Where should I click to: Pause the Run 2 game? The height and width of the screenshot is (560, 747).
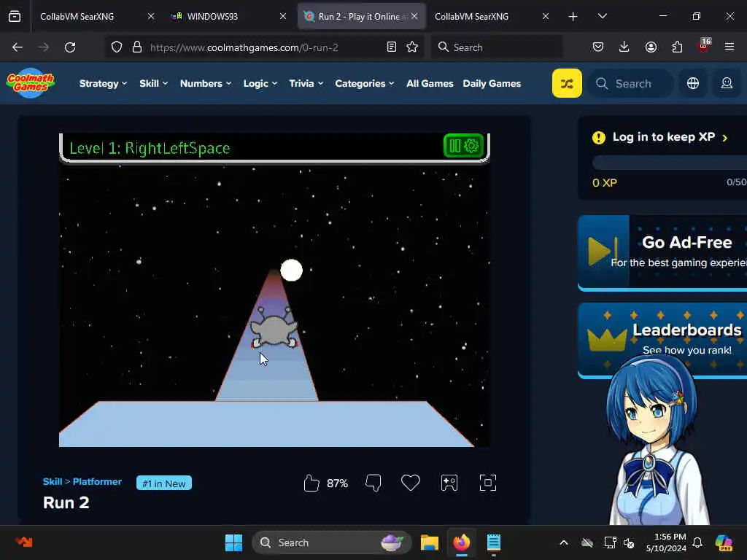click(x=454, y=146)
